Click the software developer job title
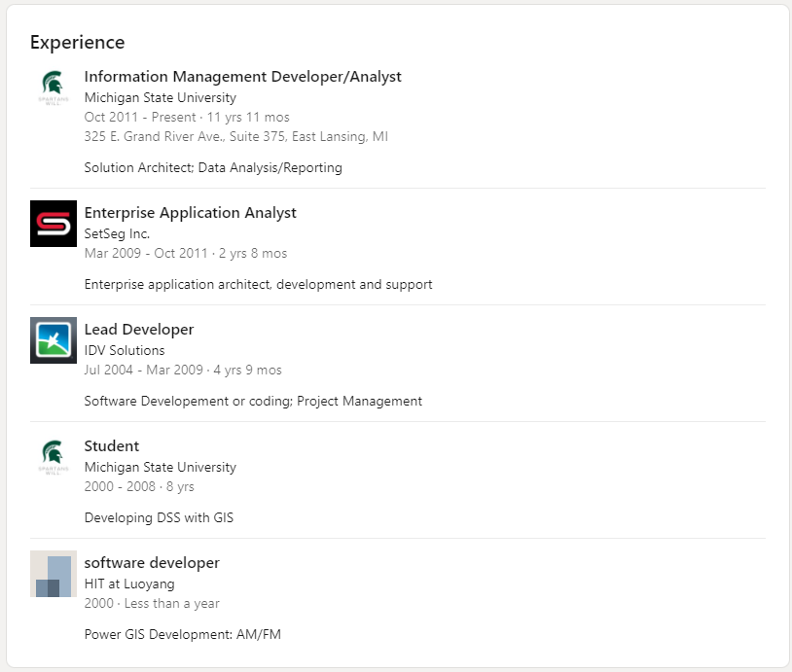The width and height of the screenshot is (792, 672). (152, 563)
